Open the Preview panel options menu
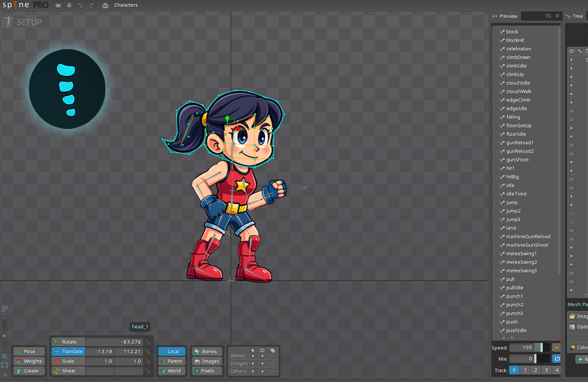588x382 pixels. coord(558,16)
